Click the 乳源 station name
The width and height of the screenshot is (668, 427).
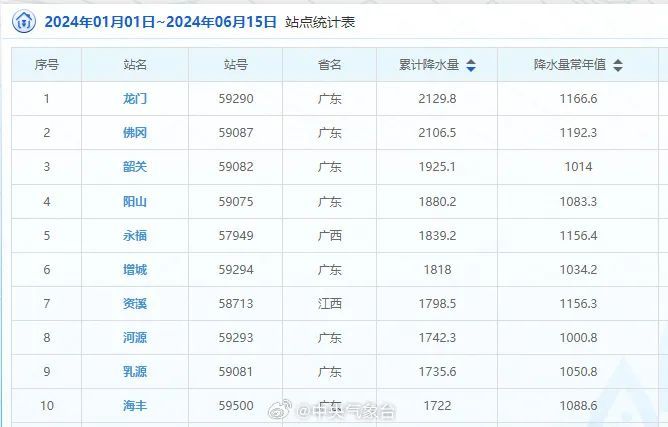coord(135,372)
